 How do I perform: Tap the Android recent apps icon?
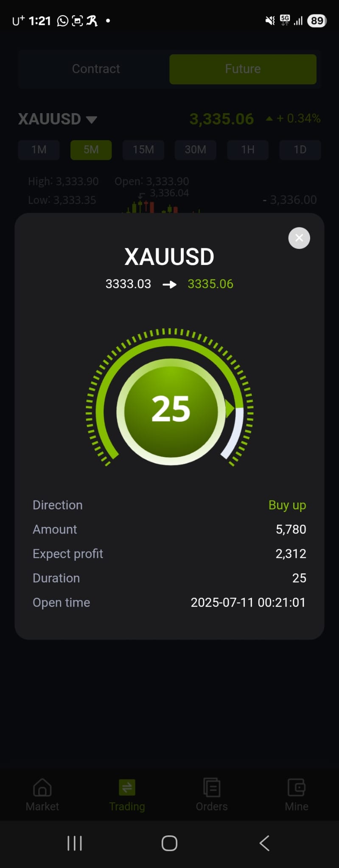point(75,843)
